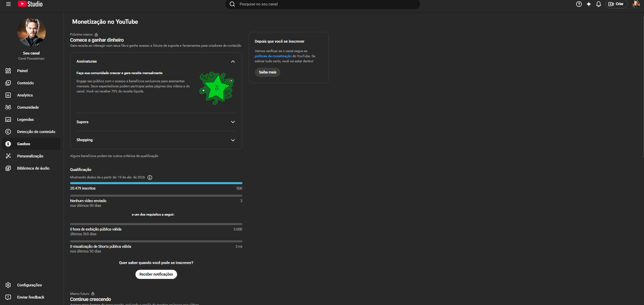Click the Criar button
This screenshot has height=305, width=644.
(x=616, y=4)
